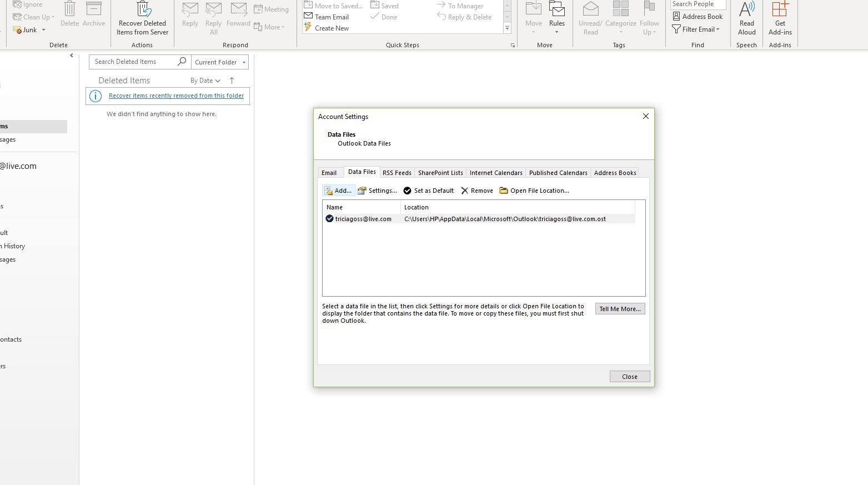
Task: Open the Categorize color icon
Action: click(620, 9)
